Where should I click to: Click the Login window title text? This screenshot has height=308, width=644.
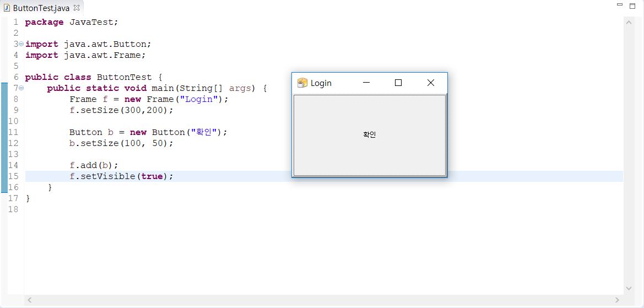pos(321,83)
